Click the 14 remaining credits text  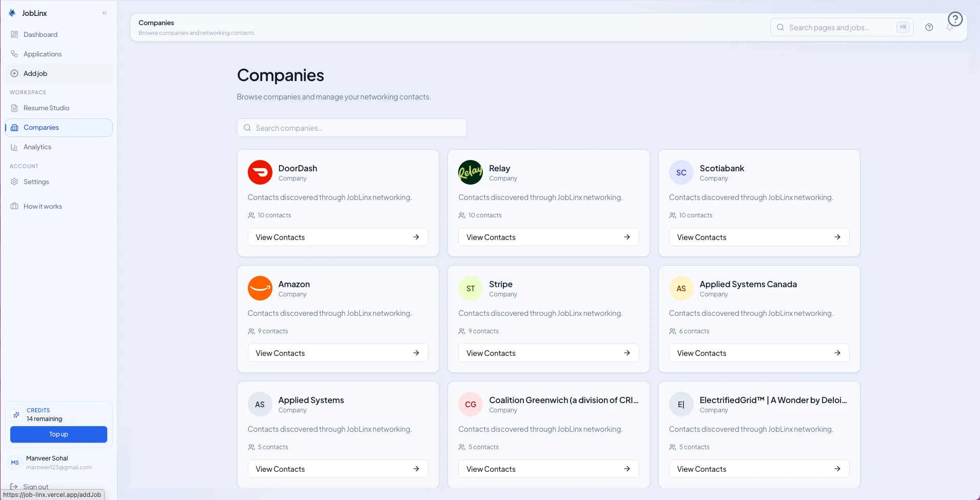[x=44, y=419]
